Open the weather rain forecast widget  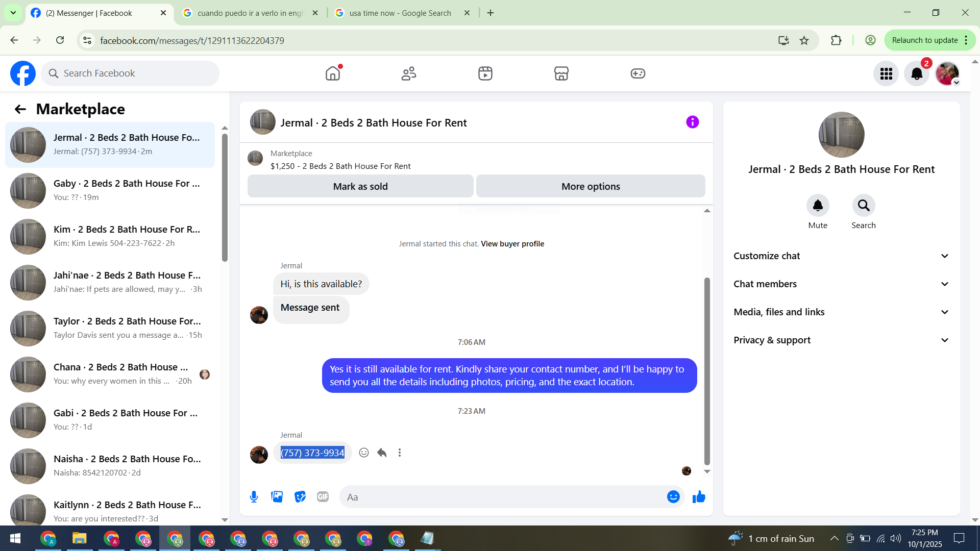click(771, 538)
